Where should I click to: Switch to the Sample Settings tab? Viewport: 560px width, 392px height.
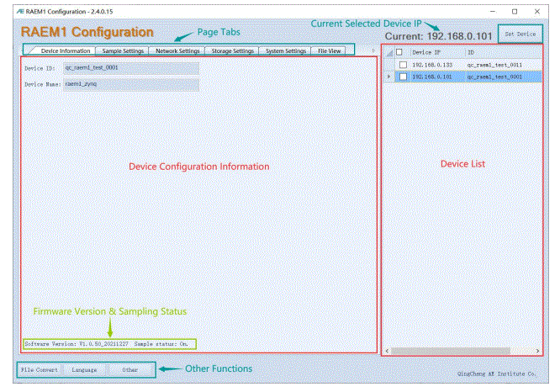click(123, 50)
